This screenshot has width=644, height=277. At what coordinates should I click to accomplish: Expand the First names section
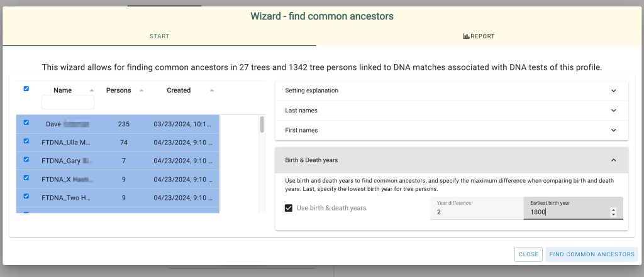452,130
